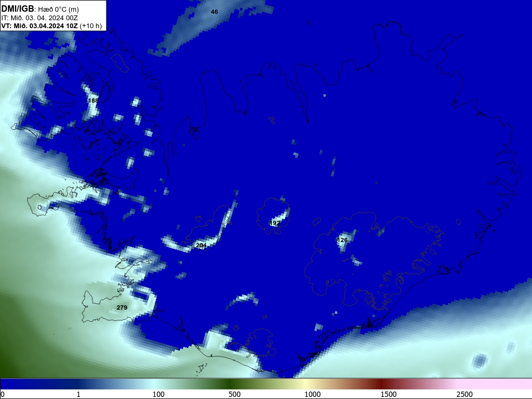The image size is (532, 399).
Task: Click the map value 204
Action: 201,245
